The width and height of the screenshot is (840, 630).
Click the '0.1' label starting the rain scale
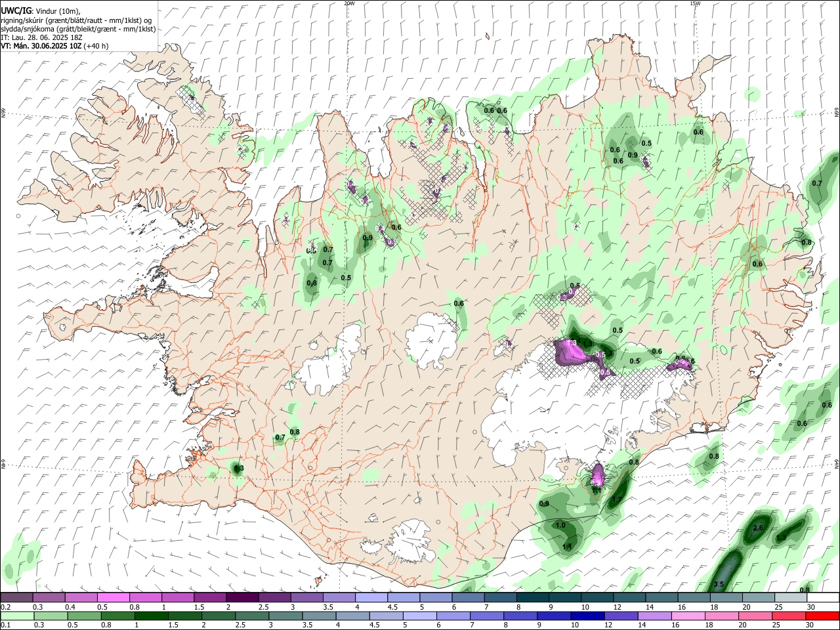[6, 625]
